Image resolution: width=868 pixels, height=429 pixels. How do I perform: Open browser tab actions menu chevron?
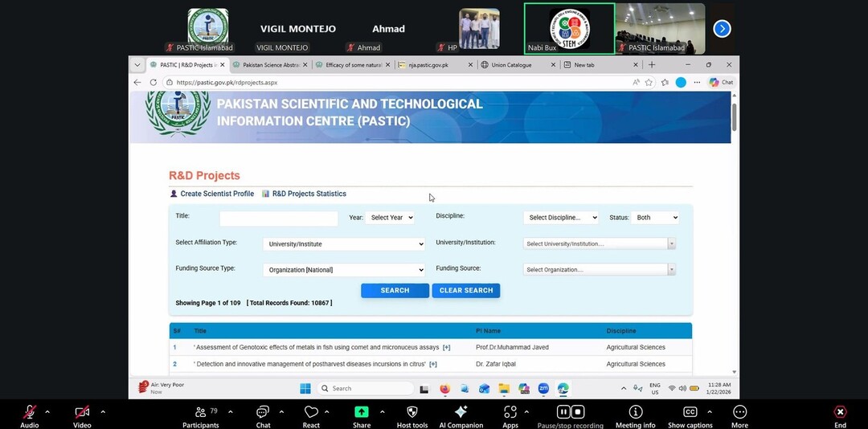(x=137, y=65)
